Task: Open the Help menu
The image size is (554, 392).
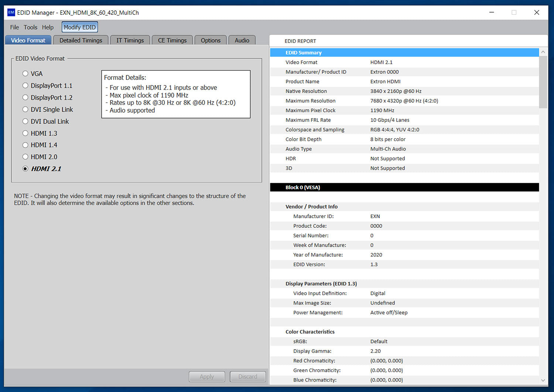Action: [x=48, y=27]
